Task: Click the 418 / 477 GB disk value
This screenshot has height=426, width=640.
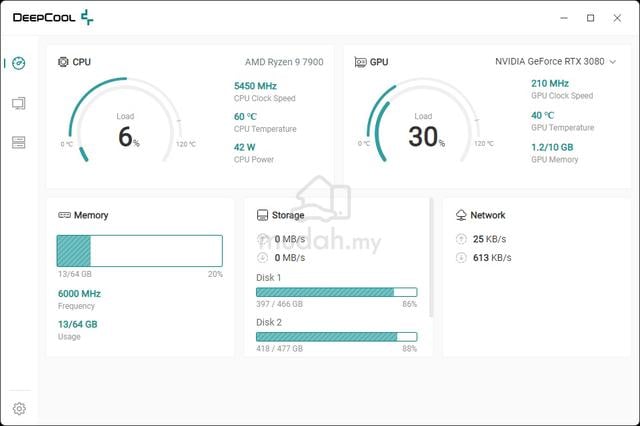Action: click(x=280, y=348)
